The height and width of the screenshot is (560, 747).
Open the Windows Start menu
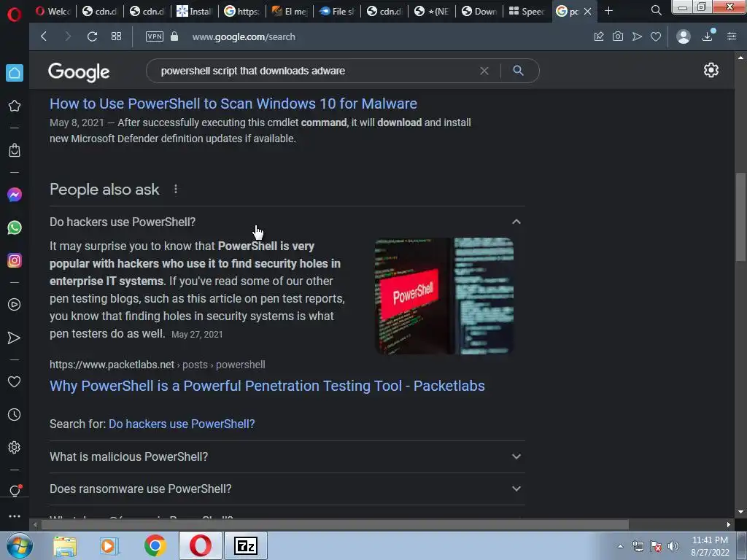[x=20, y=545]
